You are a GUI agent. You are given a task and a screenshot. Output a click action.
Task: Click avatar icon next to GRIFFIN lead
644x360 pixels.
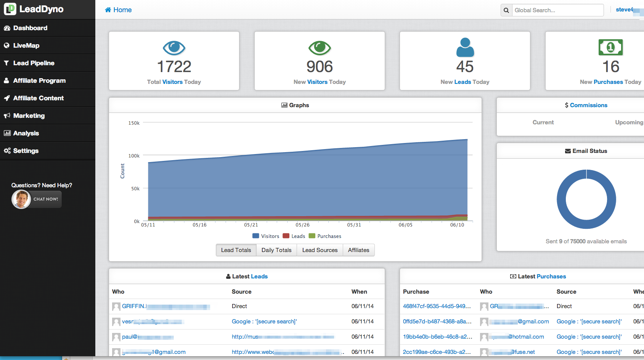116,307
